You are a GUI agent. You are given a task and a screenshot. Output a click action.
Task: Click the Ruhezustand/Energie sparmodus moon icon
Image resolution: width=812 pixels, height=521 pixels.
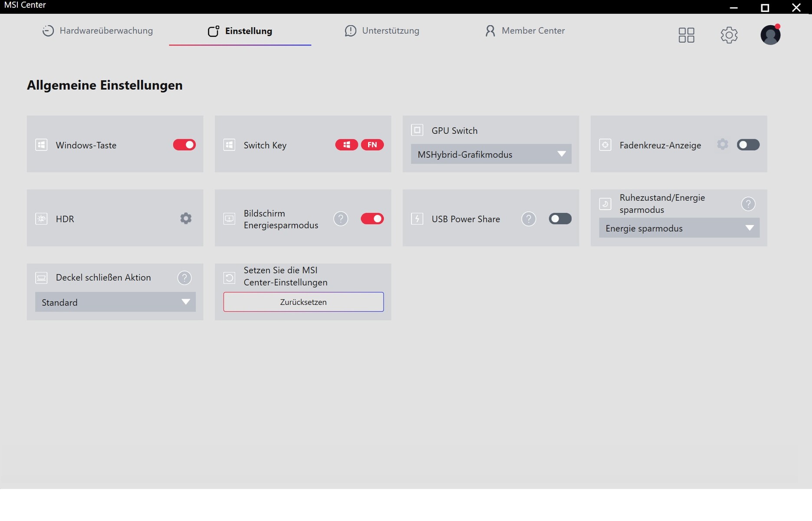click(x=605, y=204)
